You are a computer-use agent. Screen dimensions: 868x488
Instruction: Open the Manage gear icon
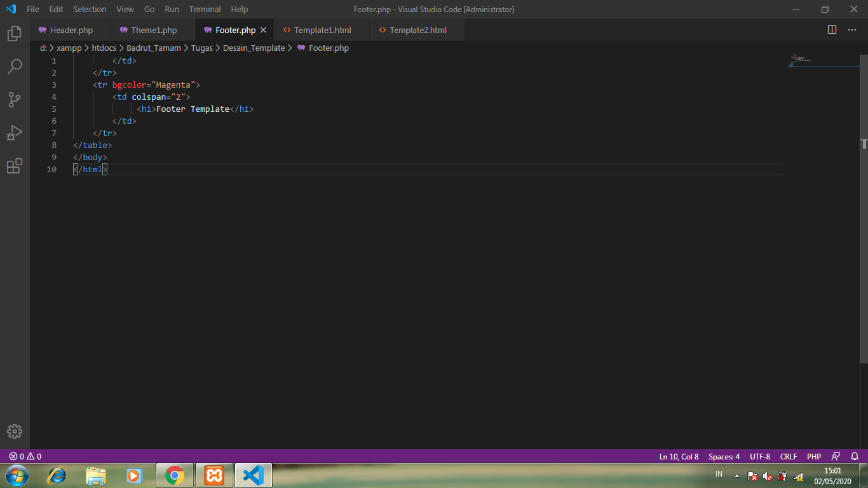click(14, 431)
